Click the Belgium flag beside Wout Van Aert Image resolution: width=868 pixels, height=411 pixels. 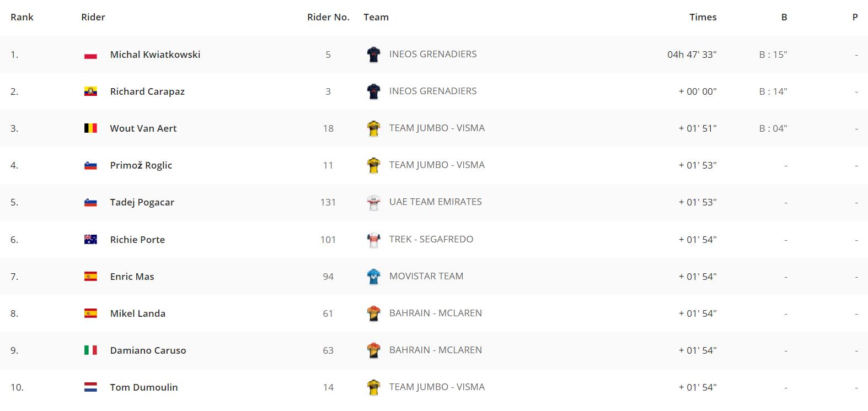pyautogui.click(x=90, y=128)
